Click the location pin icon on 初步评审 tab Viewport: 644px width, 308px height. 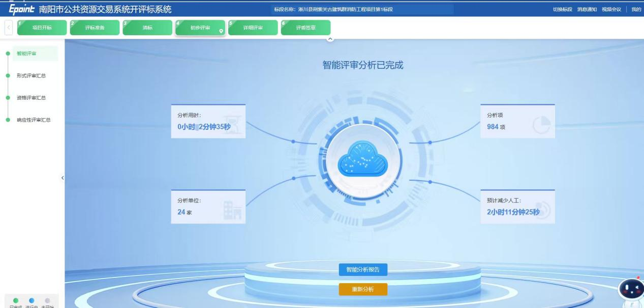point(221,31)
